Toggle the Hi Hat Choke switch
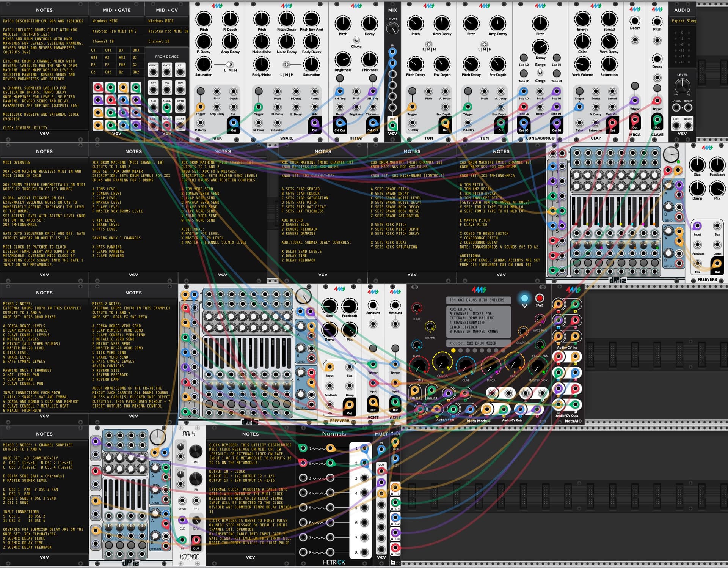Viewport: 728px width, 568px height. pos(356,40)
